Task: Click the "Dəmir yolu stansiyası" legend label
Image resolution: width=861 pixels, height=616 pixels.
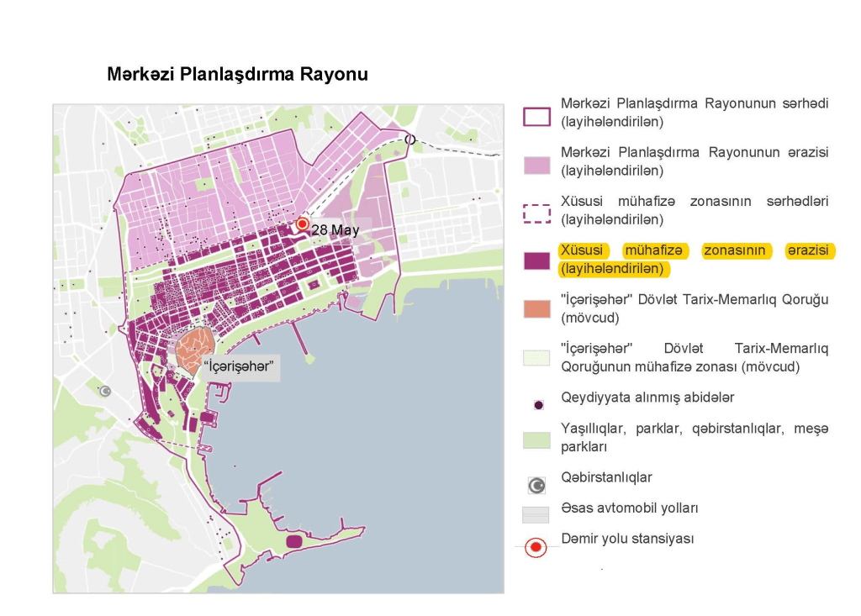Action: [627, 539]
